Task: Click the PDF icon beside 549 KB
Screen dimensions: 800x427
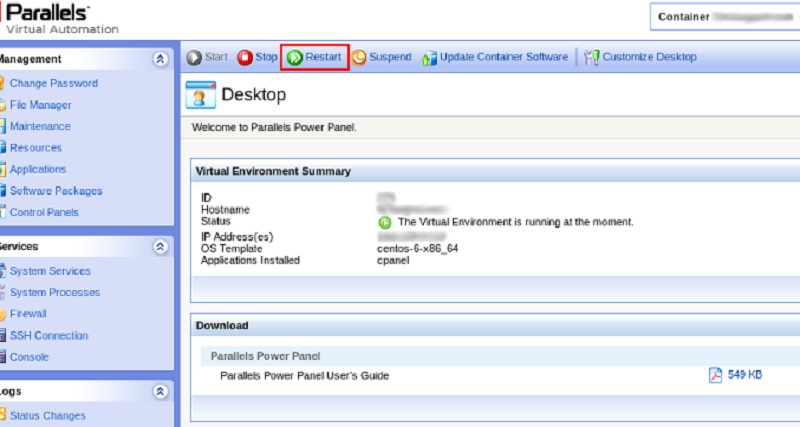Action: tap(715, 375)
